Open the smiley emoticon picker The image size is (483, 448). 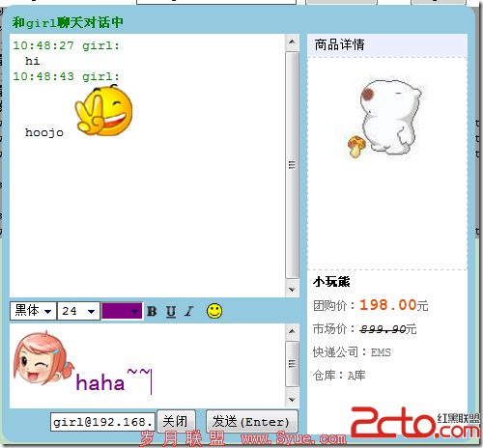click(214, 311)
